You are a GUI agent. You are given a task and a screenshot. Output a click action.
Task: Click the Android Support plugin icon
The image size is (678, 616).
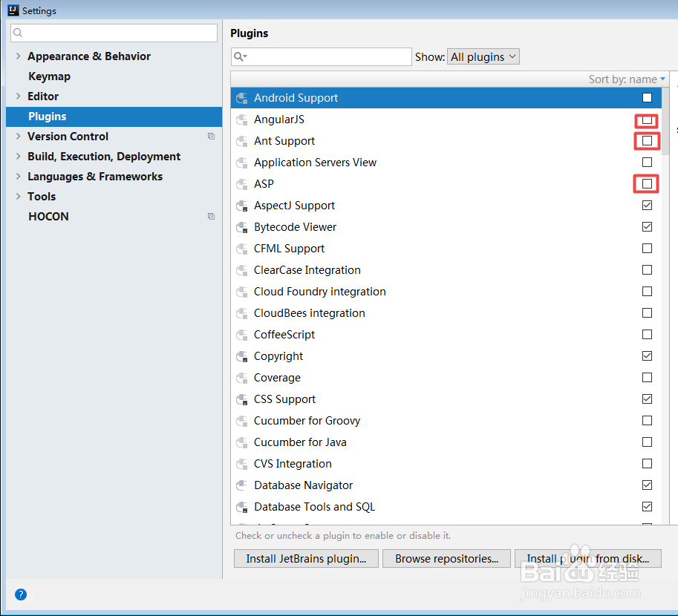pyautogui.click(x=241, y=97)
